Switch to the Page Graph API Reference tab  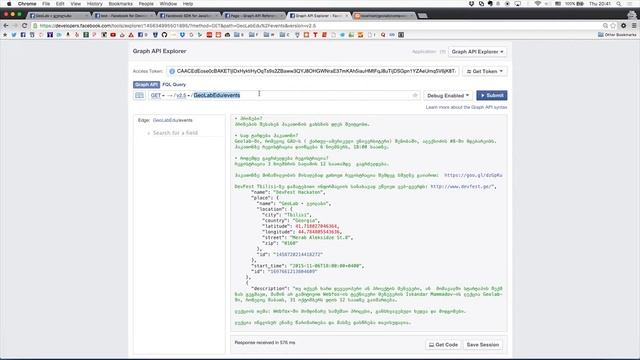pos(253,16)
